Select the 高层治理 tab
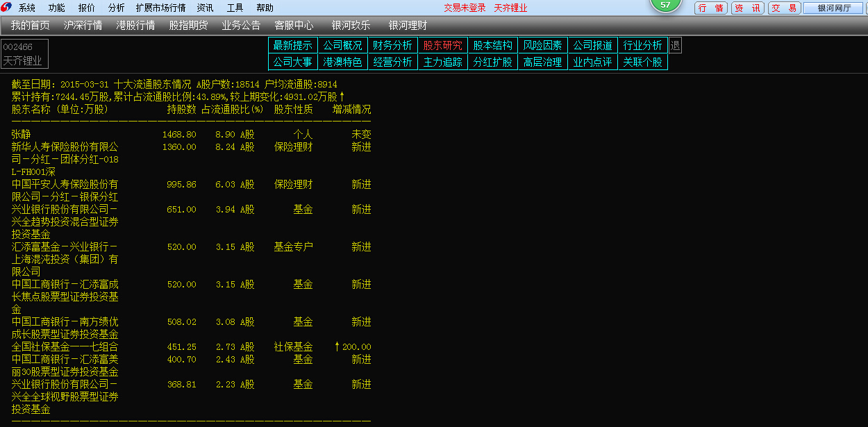 coord(543,62)
